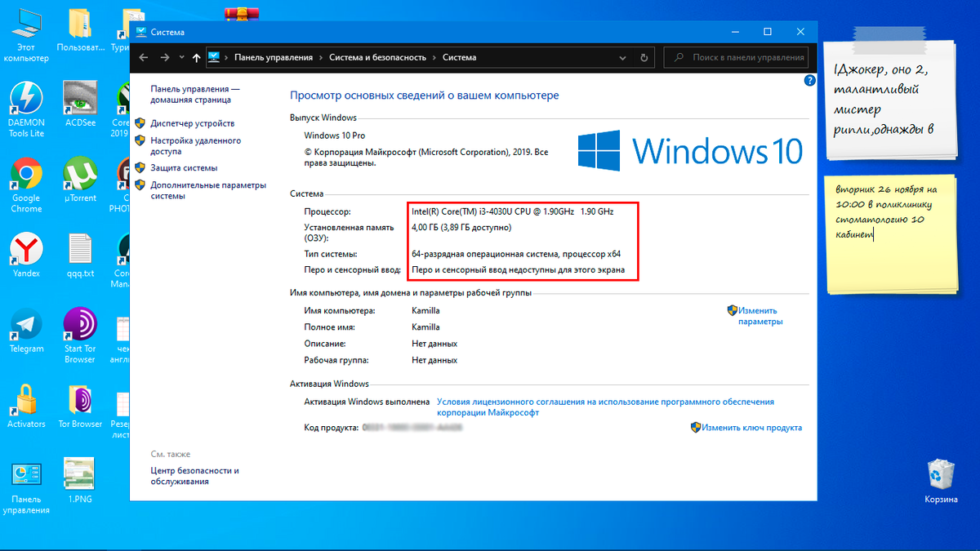Image resolution: width=980 pixels, height=551 pixels.
Task: Go back with the left arrow button
Action: coord(144,58)
